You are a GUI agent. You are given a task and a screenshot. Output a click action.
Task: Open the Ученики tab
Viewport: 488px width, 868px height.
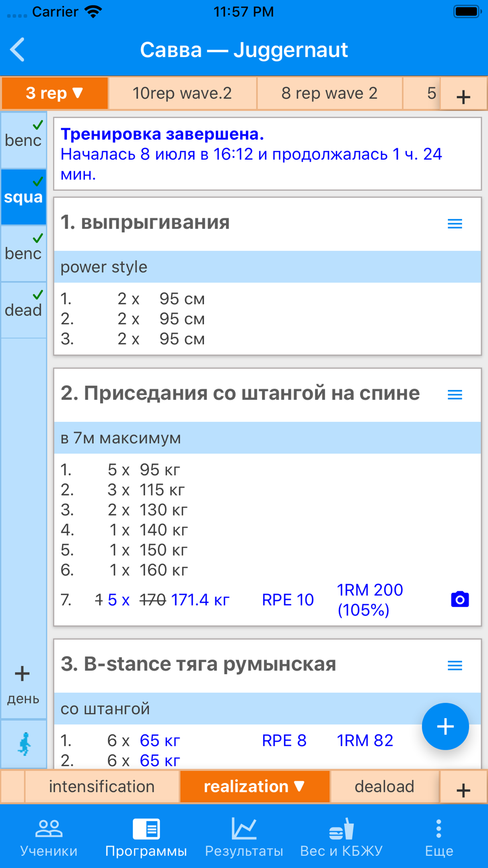click(49, 837)
